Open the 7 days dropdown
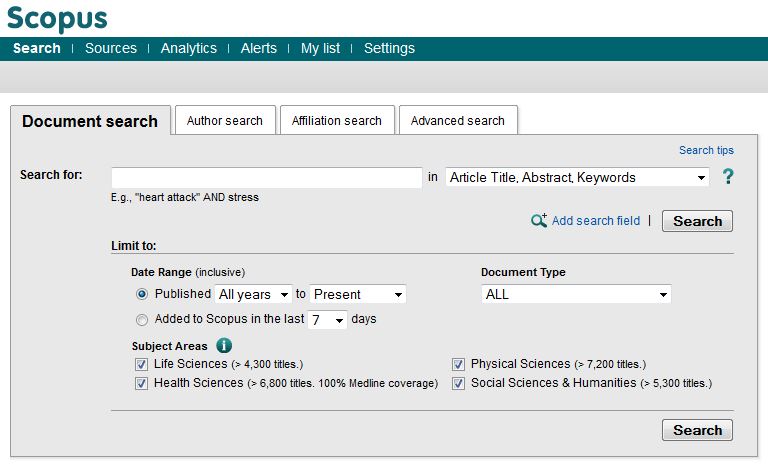Screen dimensions: 768x469 point(327,320)
